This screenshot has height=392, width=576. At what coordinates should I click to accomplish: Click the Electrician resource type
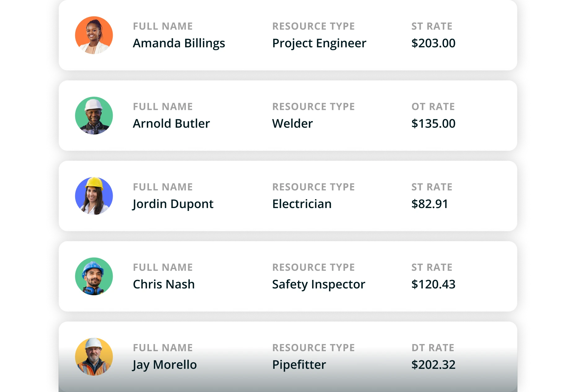[302, 204]
